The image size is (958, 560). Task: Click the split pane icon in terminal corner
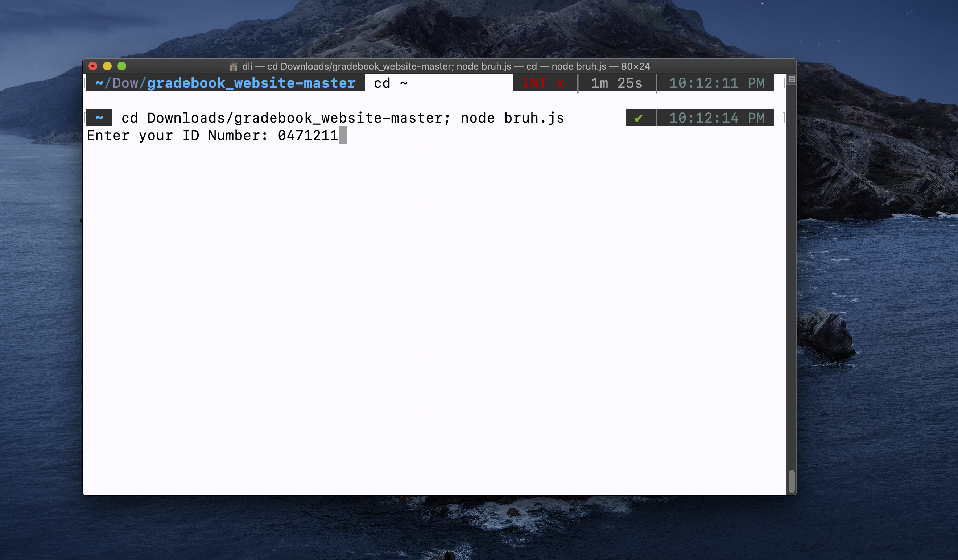(792, 79)
